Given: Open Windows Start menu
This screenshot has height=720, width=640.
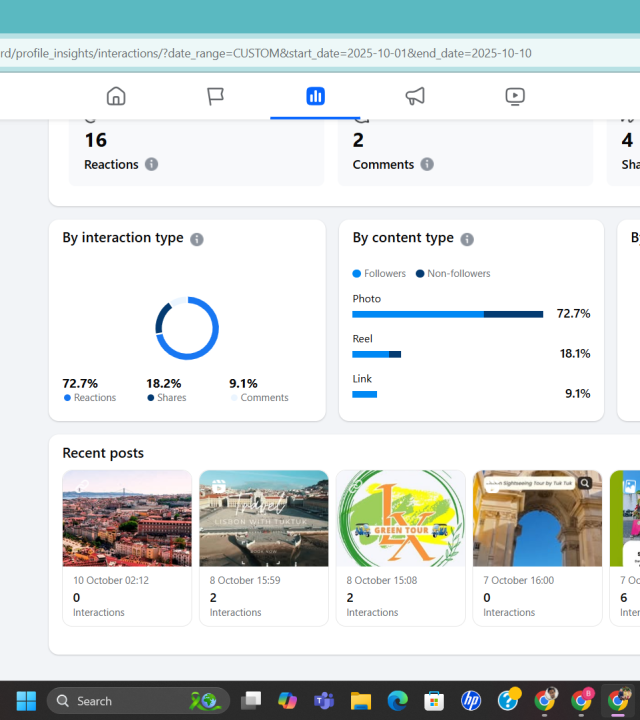Looking at the screenshot, I should coord(26,700).
